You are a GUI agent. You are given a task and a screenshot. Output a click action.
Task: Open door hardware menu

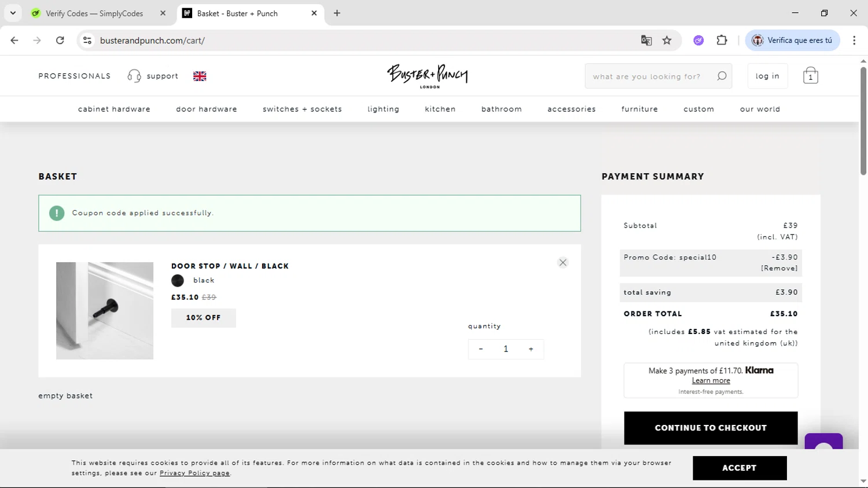pos(207,109)
